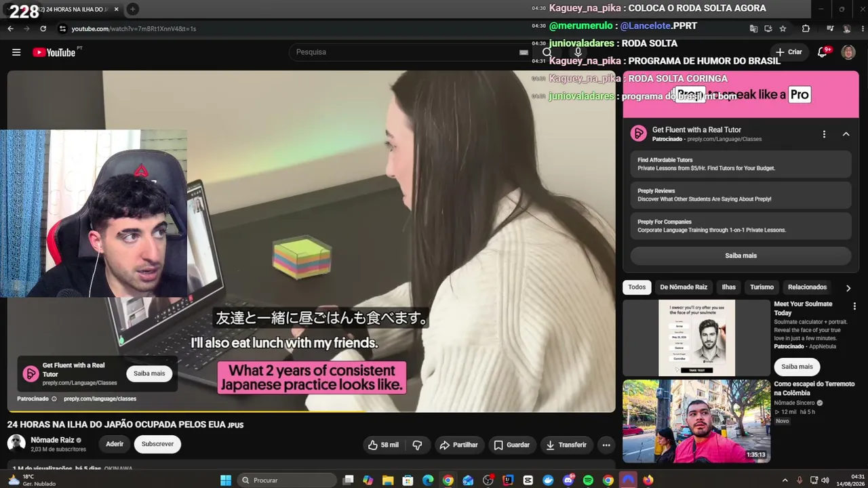Open the taskbar weather widget 18°C
The height and width of the screenshot is (488, 868).
[31, 480]
